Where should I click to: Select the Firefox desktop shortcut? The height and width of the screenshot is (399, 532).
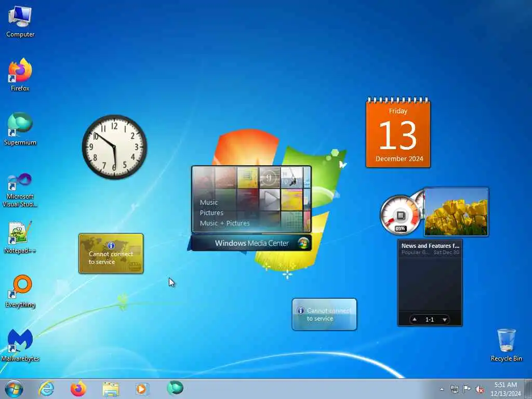pos(20,75)
